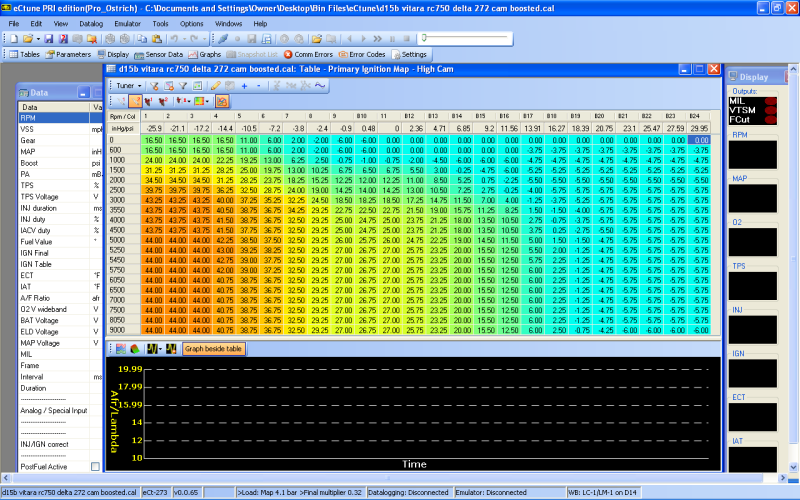Open the Tables view

24,54
